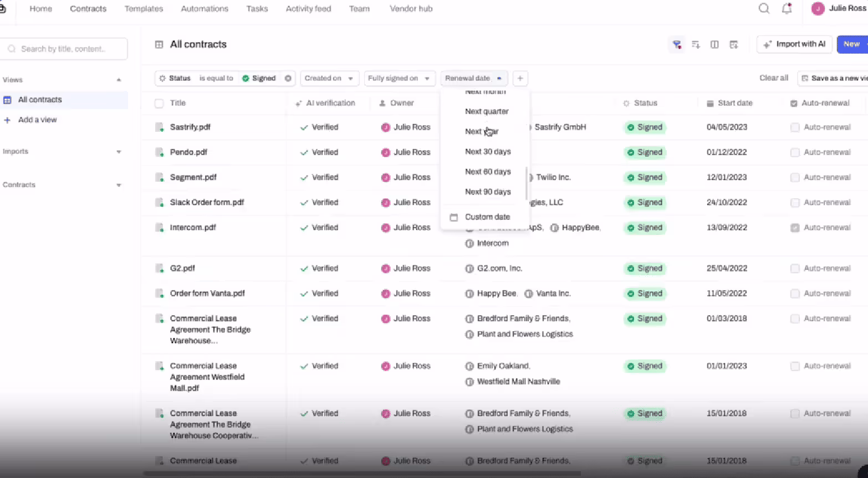Open the filter icon in the toolbar
This screenshot has width=868, height=478.
676,44
